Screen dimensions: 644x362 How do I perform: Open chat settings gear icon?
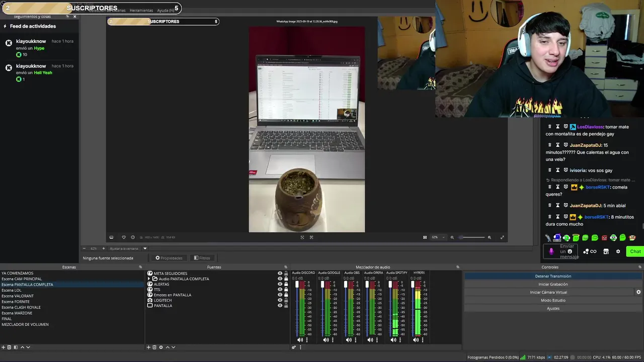(618, 251)
